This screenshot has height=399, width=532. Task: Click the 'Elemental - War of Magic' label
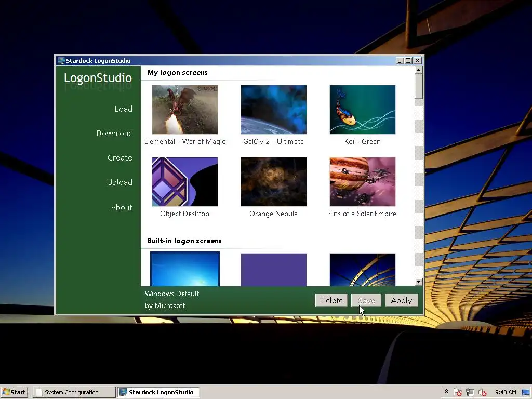(185, 141)
